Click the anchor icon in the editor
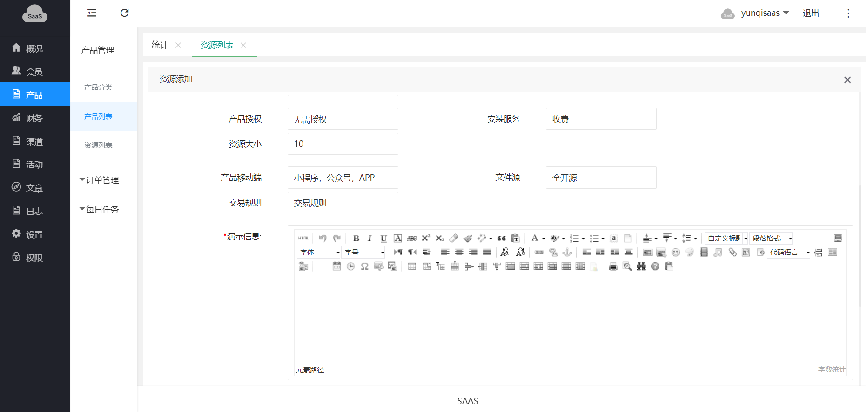The width and height of the screenshot is (868, 412). click(567, 253)
